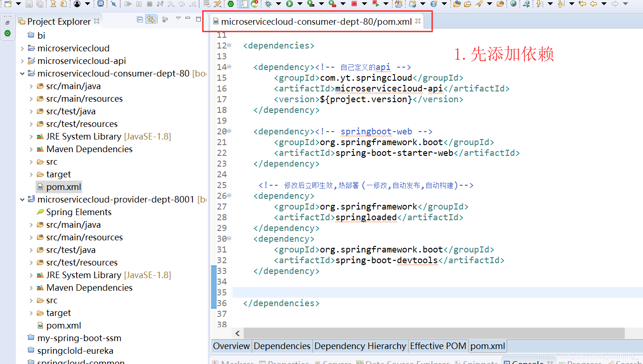
Task: Click the Terminate debug toolbar icon
Action: pyautogui.click(x=149, y=4)
